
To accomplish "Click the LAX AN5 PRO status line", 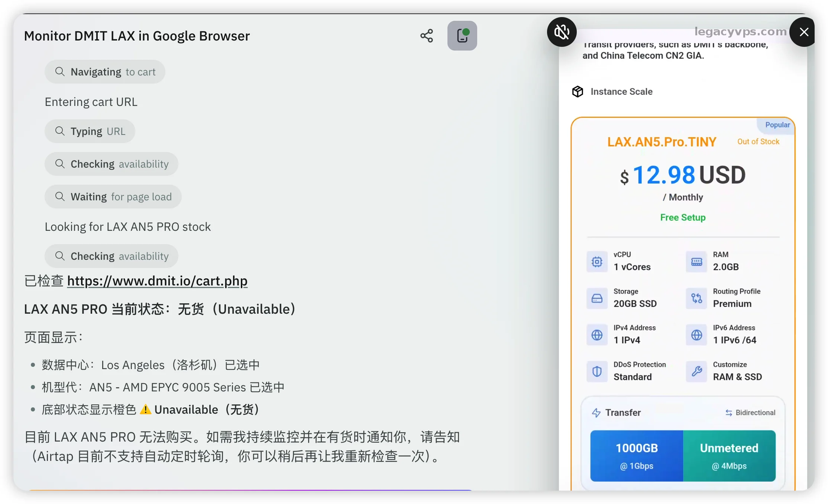I will pyautogui.click(x=160, y=309).
